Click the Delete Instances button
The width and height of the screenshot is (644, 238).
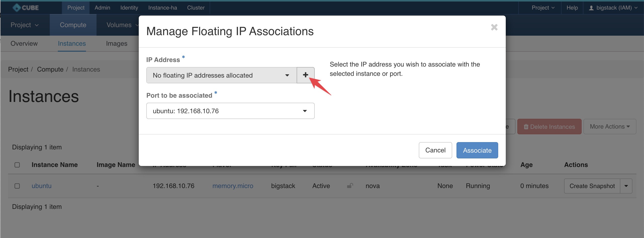[x=549, y=127]
